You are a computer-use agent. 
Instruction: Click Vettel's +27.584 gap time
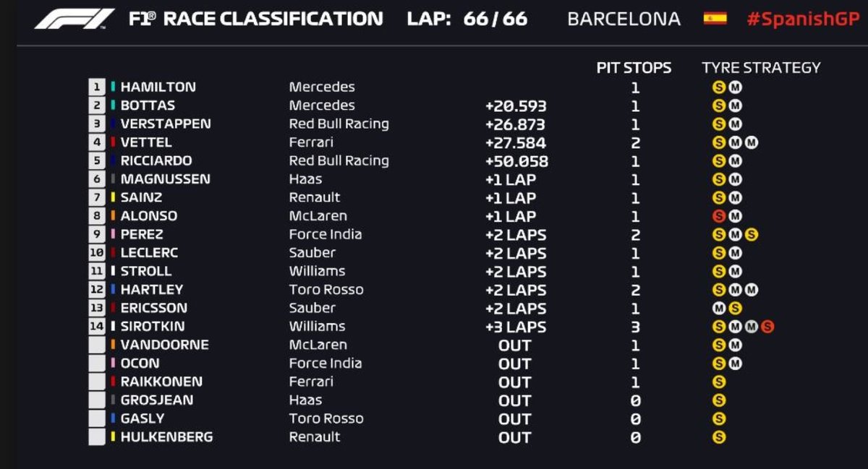point(516,143)
